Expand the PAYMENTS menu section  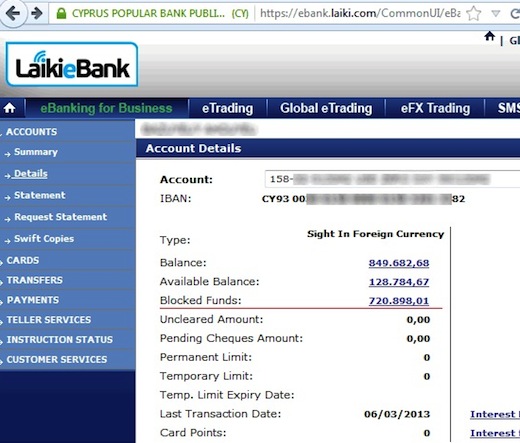pyautogui.click(x=33, y=300)
